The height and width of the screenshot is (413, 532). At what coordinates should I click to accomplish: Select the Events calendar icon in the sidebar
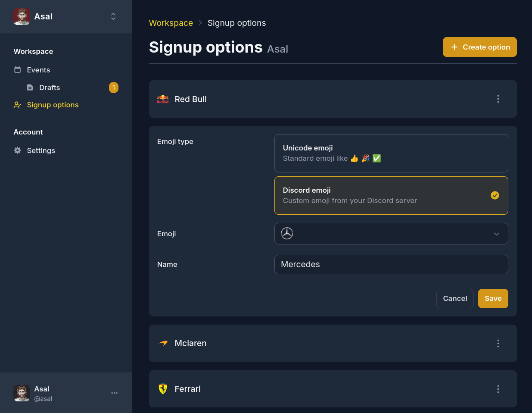click(17, 69)
